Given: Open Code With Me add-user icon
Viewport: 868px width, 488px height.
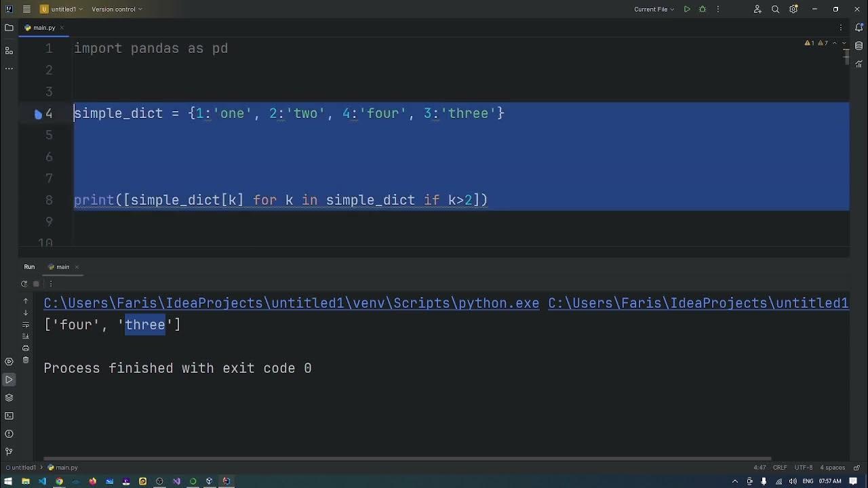Looking at the screenshot, I should [757, 9].
